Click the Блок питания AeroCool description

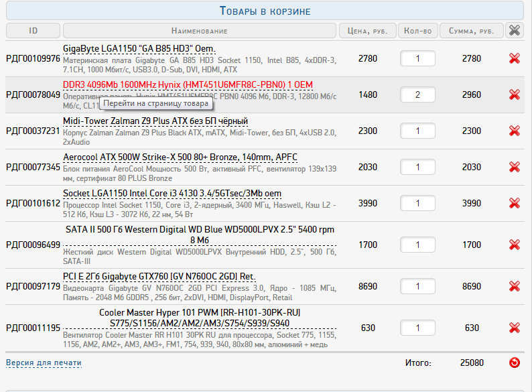coord(200,174)
